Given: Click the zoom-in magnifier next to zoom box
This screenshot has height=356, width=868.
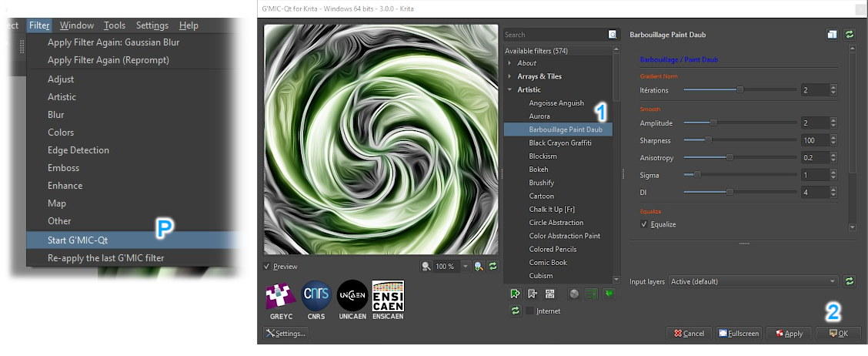Looking at the screenshot, I should coord(479,266).
